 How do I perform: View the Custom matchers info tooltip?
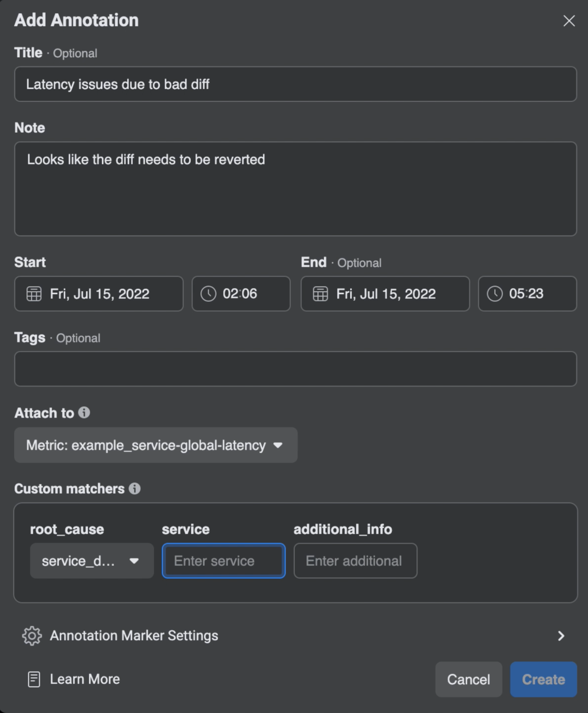coord(135,489)
